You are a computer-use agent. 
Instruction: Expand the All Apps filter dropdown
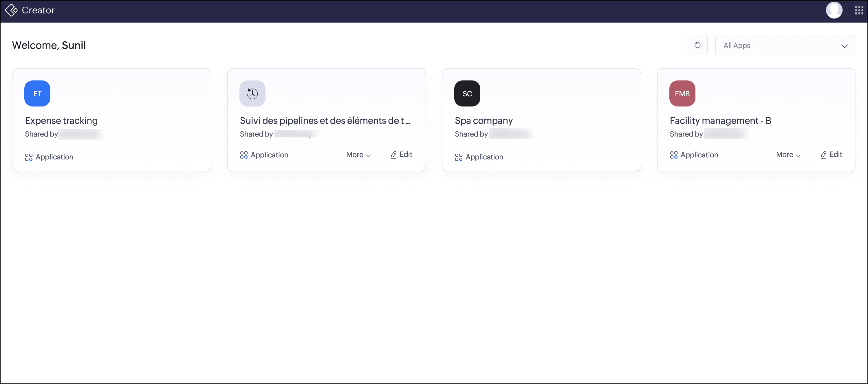[x=785, y=45]
